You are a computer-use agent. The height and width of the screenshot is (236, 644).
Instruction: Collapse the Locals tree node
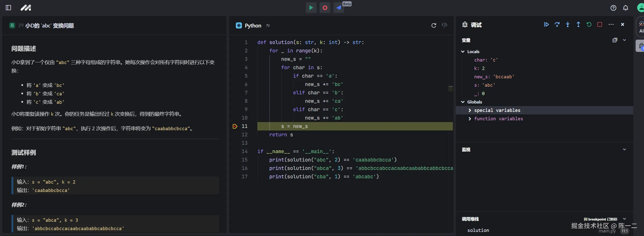pos(463,51)
